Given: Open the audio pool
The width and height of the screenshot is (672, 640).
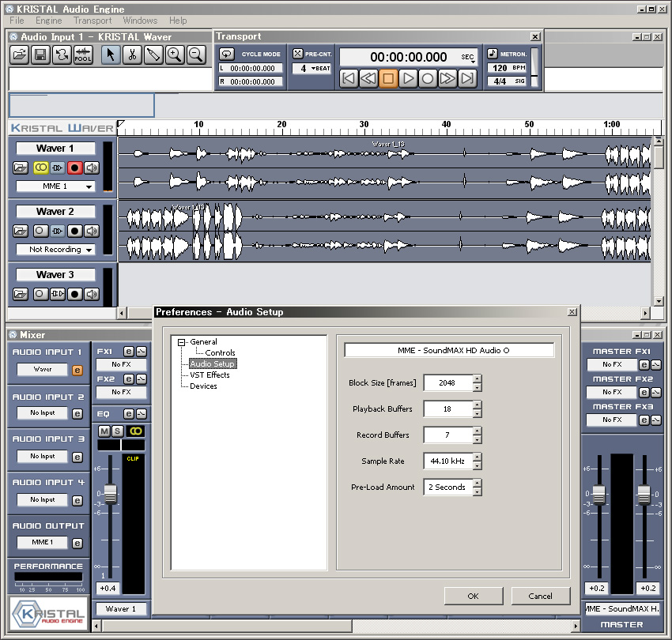Looking at the screenshot, I should coord(82,55).
